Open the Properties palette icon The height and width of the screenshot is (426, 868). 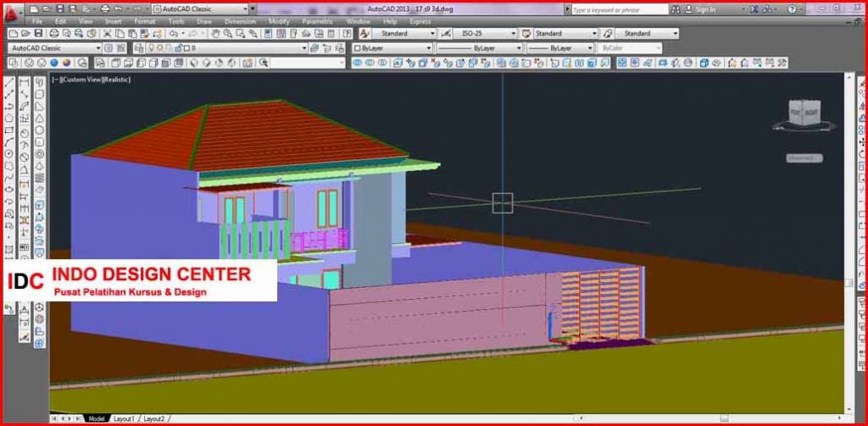pos(268,34)
